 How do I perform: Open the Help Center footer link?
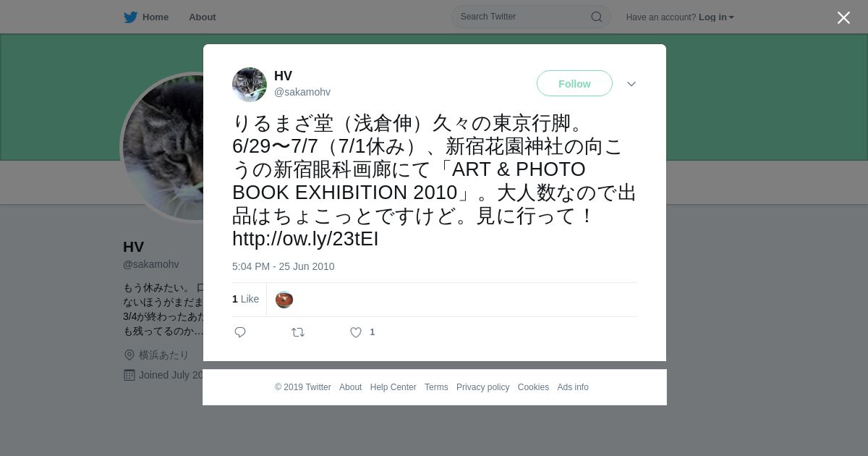[393, 387]
